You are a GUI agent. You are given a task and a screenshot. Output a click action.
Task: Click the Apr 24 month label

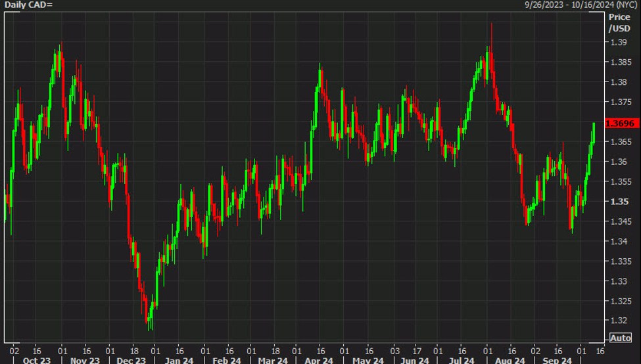319,360
